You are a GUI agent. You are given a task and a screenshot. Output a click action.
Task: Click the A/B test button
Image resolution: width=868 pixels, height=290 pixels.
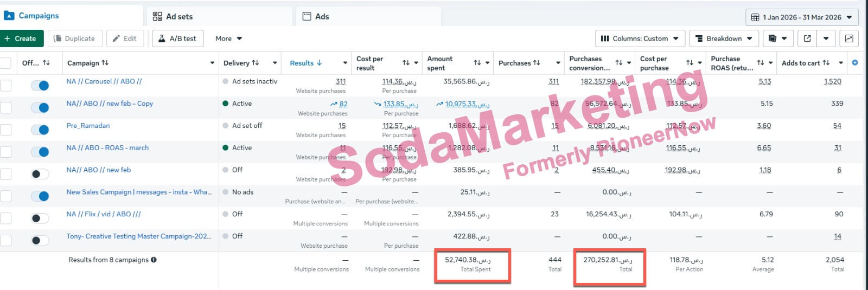(178, 38)
